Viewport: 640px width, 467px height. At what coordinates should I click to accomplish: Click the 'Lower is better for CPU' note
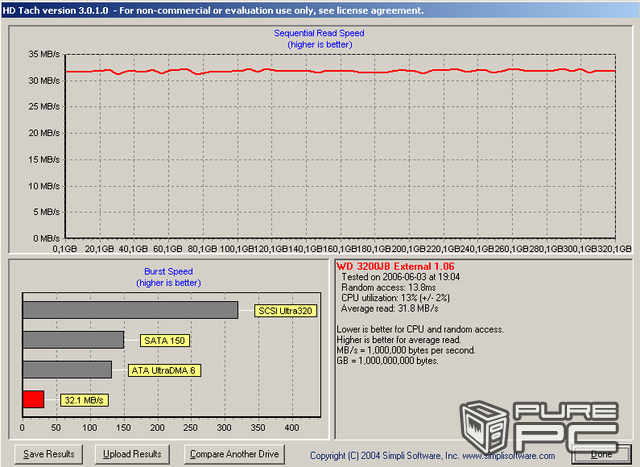coord(420,329)
